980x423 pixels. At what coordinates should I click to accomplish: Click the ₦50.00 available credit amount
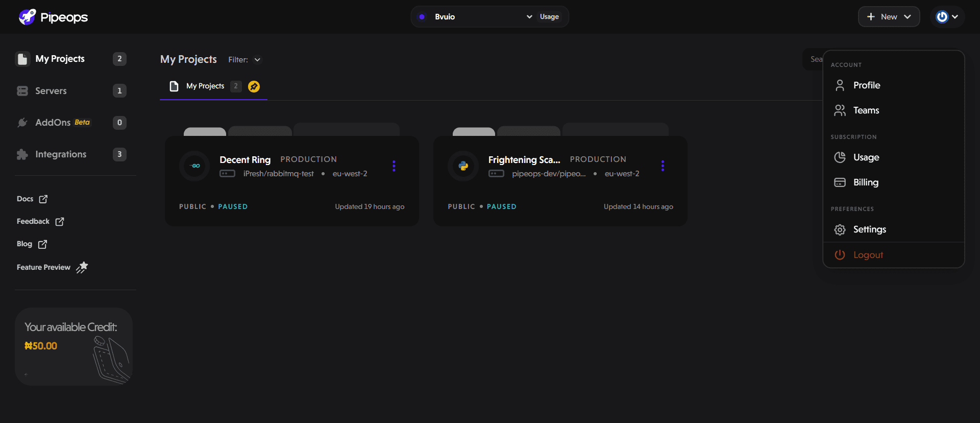(x=41, y=346)
